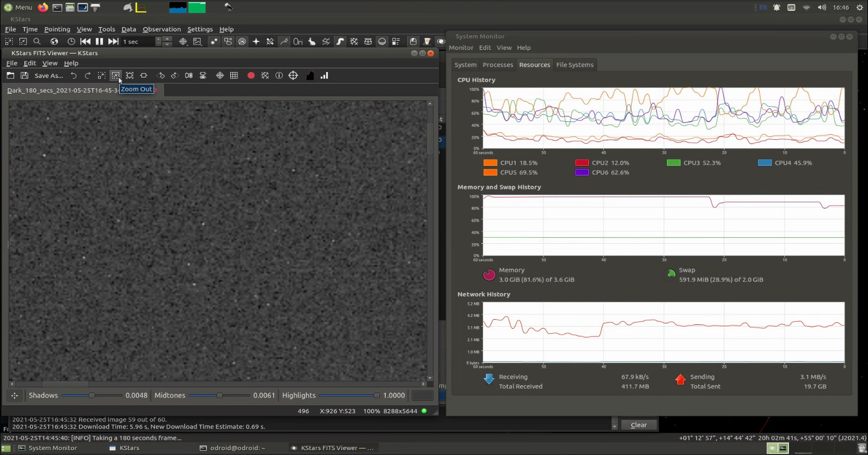Click CPU4 blue color swatch

[x=765, y=162]
